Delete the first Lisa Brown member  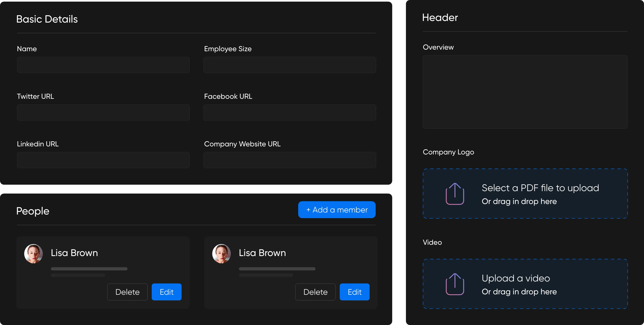pyautogui.click(x=127, y=292)
